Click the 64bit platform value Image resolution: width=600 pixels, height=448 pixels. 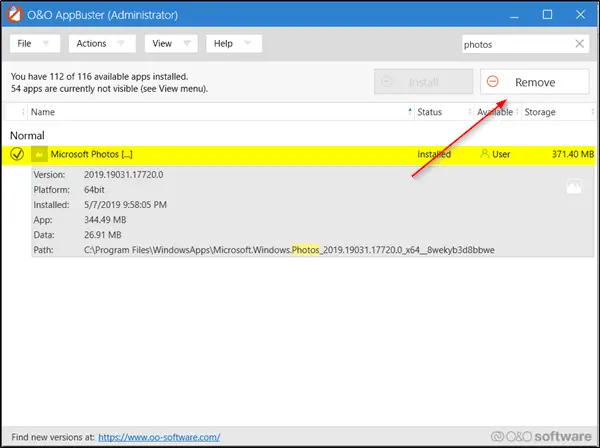point(94,190)
